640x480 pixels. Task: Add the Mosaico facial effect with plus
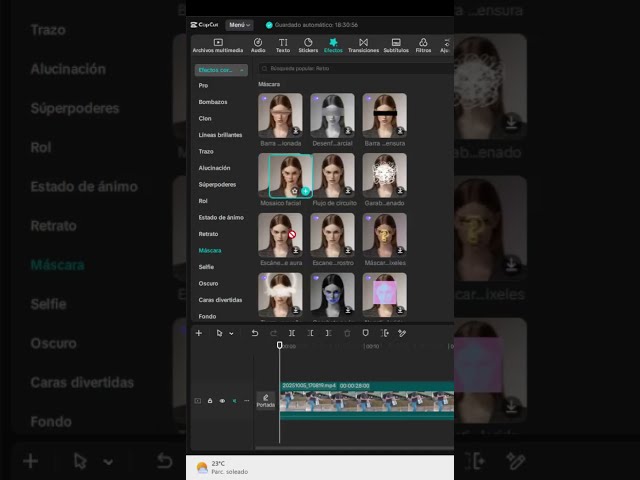(x=305, y=191)
